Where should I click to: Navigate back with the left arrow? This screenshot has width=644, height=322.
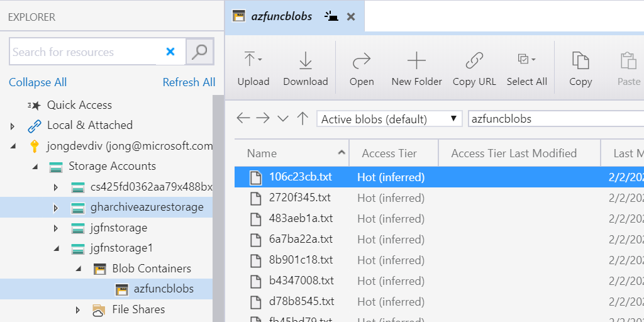pos(243,118)
